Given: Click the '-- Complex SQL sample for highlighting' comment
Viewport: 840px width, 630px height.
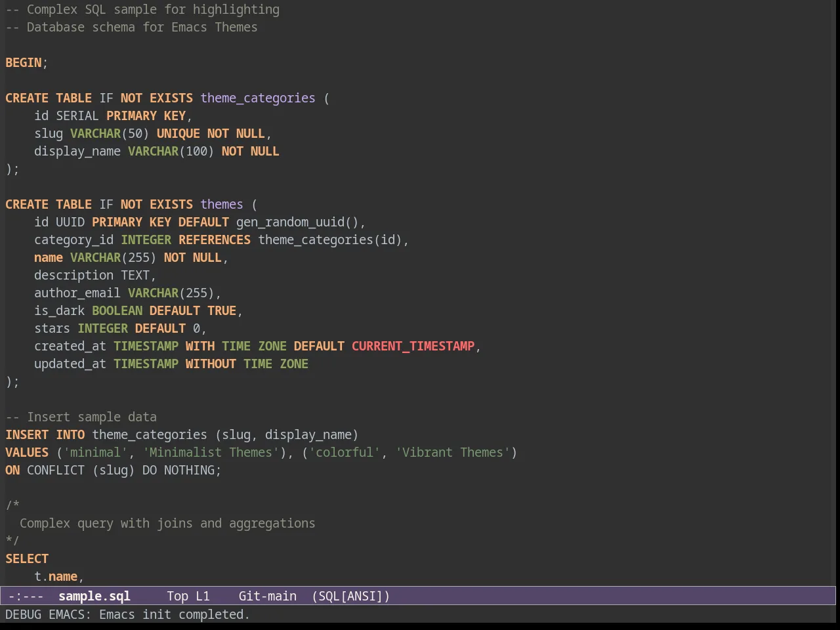Looking at the screenshot, I should [x=142, y=9].
